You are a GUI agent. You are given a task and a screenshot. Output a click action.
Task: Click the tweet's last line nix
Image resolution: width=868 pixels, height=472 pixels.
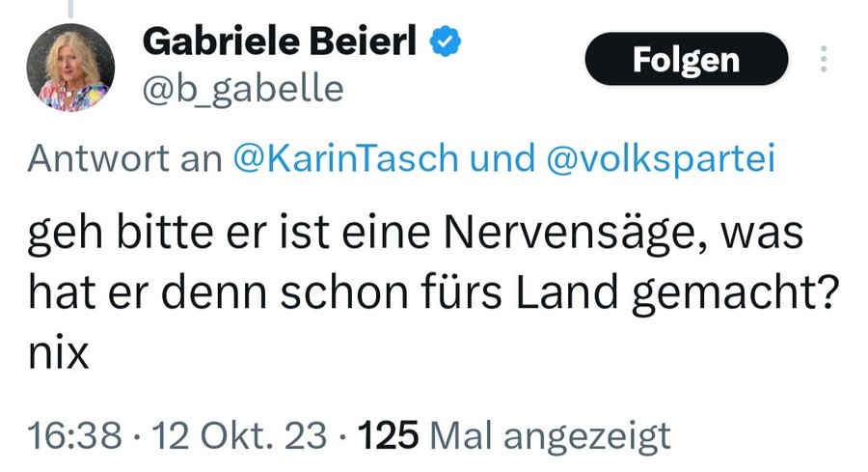click(x=58, y=353)
